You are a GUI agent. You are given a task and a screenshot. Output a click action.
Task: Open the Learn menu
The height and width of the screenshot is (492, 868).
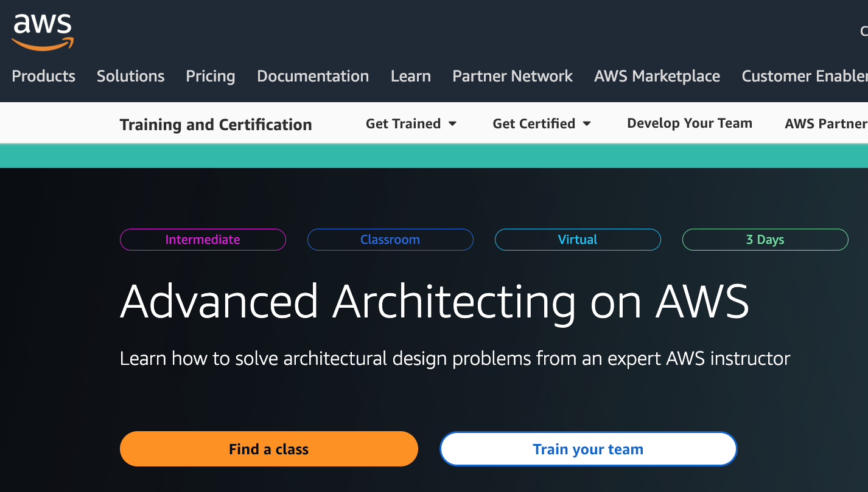click(x=411, y=76)
